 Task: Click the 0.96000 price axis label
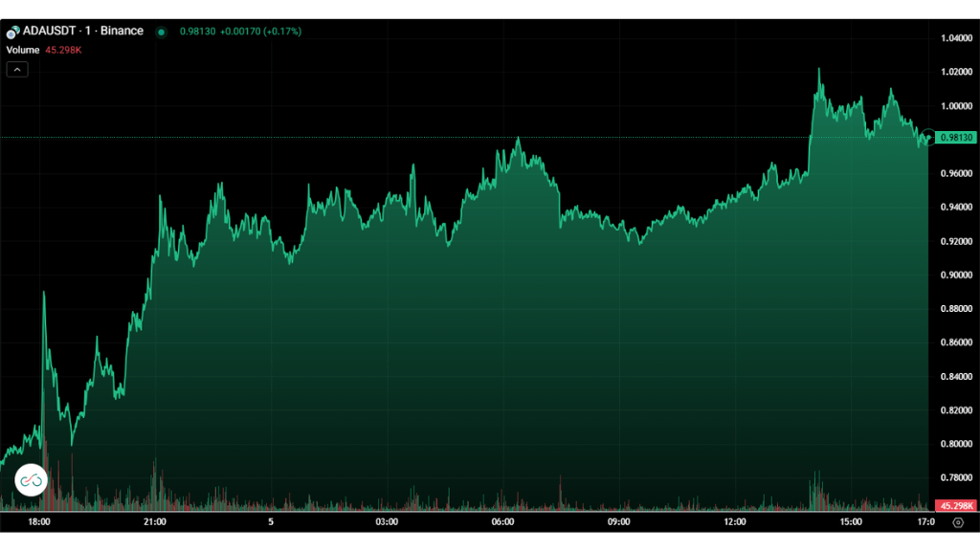(956, 173)
